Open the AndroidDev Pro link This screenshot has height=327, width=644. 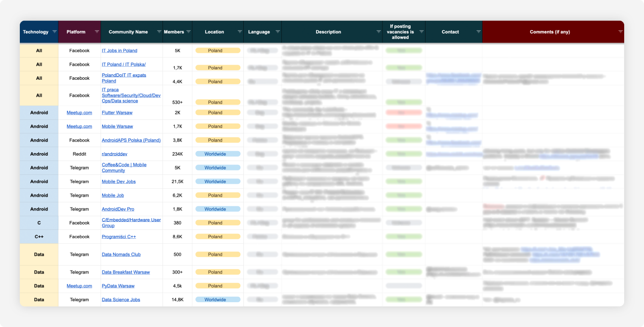click(118, 209)
